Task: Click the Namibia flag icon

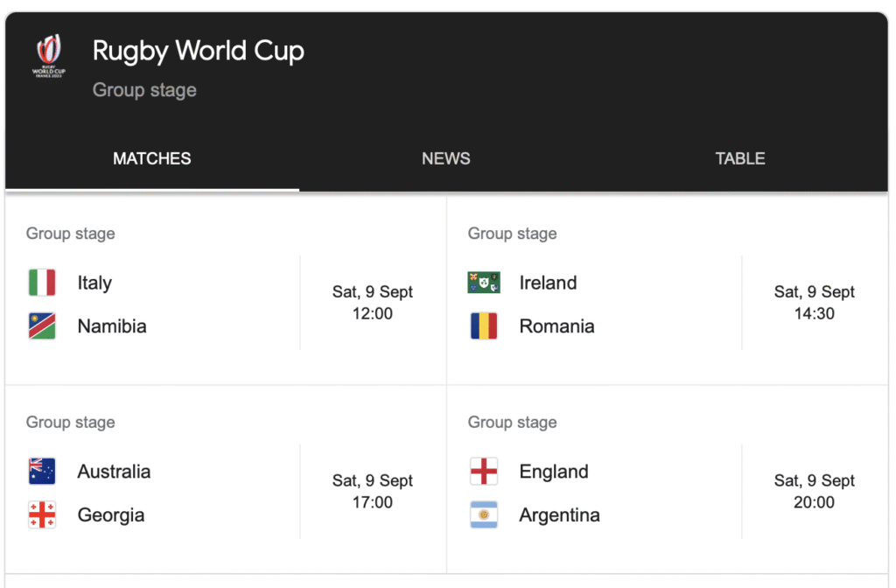Action: pyautogui.click(x=42, y=326)
